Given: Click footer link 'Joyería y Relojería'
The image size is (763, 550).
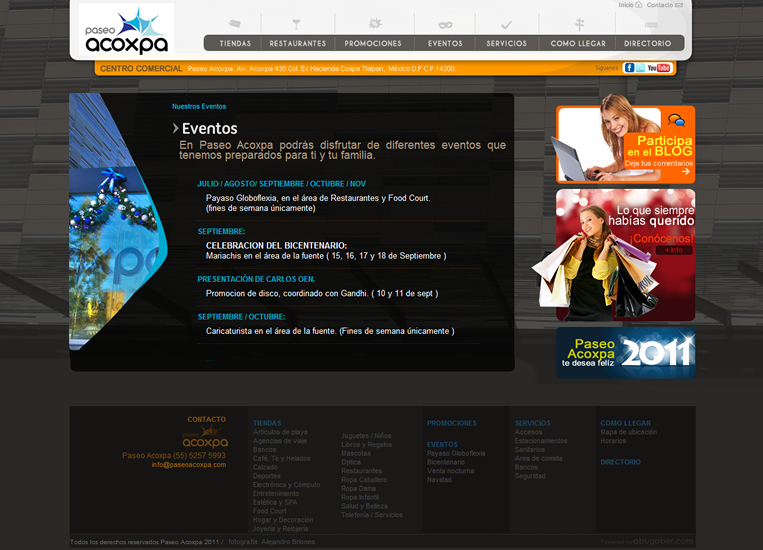Looking at the screenshot, I should tap(280, 528).
